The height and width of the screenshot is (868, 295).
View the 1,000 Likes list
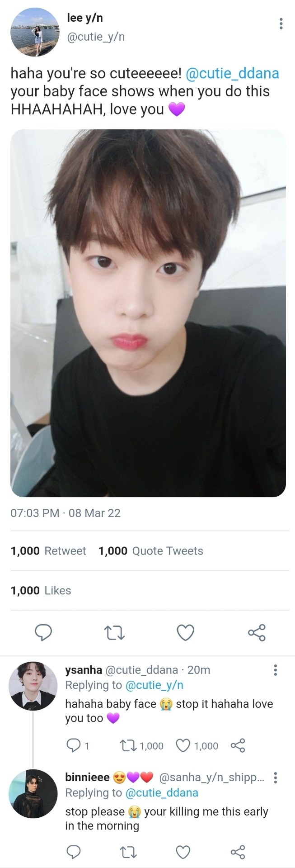pyautogui.click(x=41, y=590)
